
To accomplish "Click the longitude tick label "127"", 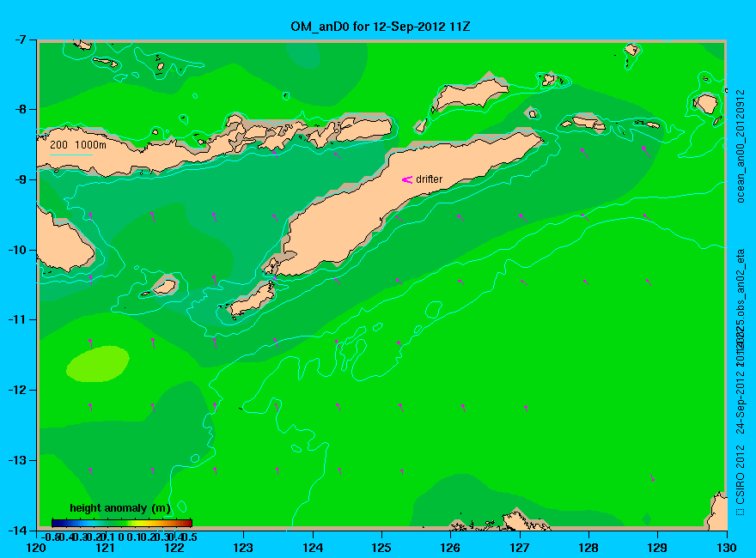I will (x=520, y=548).
